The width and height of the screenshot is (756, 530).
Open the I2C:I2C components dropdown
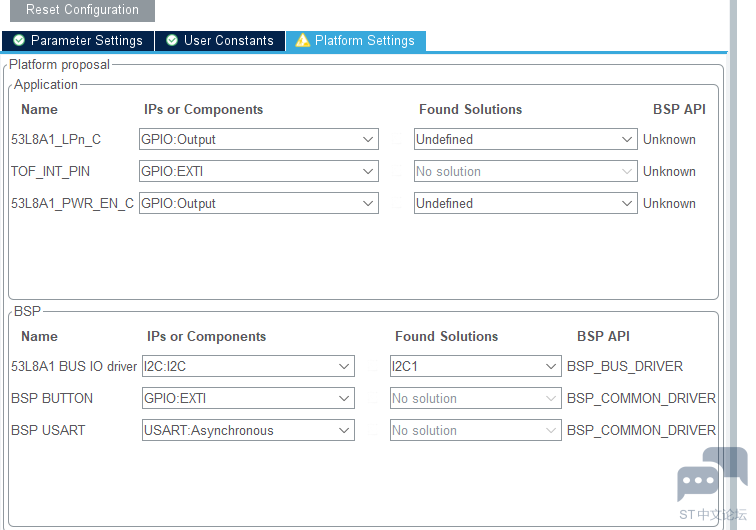(248, 366)
